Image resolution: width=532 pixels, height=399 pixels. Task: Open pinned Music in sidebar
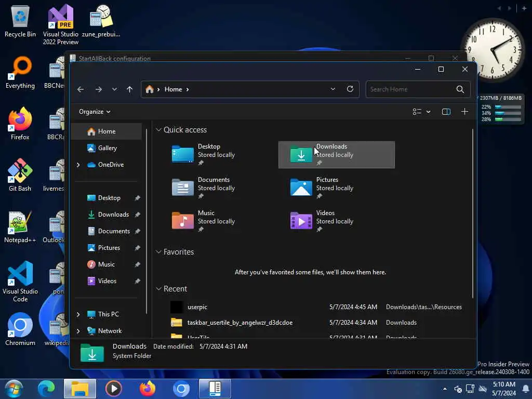[x=106, y=264]
